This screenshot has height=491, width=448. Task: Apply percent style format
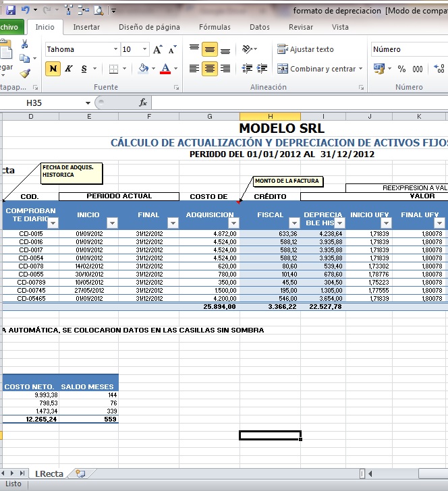click(401, 69)
